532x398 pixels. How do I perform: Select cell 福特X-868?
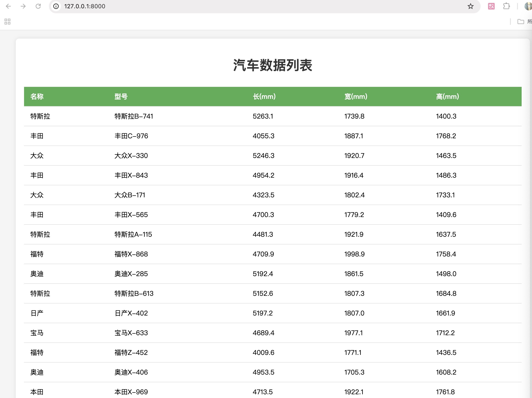click(131, 254)
